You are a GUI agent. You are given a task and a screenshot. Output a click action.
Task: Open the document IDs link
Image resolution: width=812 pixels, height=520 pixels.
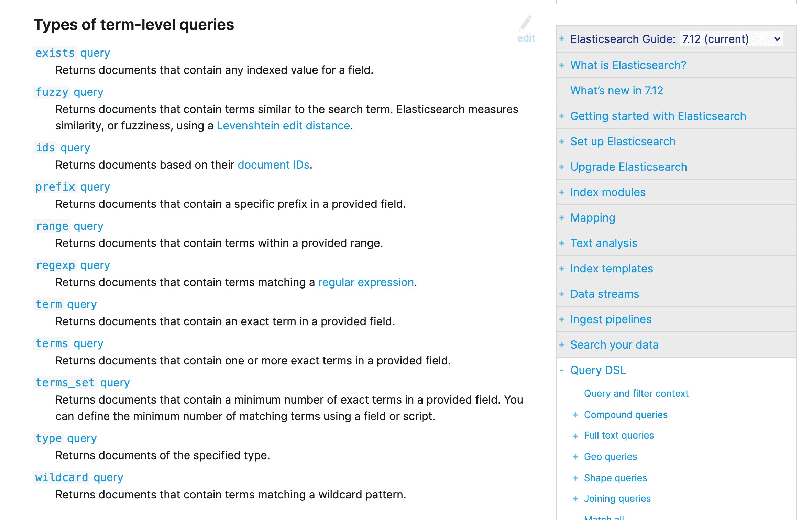pos(273,165)
